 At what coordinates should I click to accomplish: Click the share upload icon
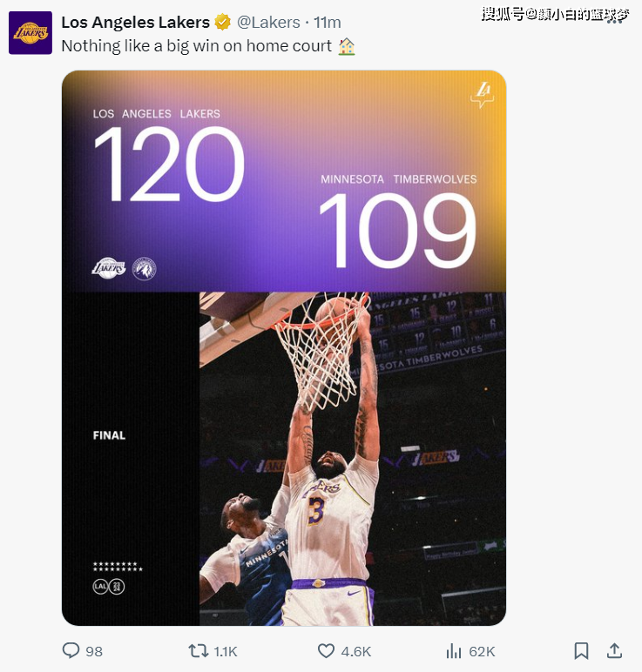pyautogui.click(x=614, y=650)
